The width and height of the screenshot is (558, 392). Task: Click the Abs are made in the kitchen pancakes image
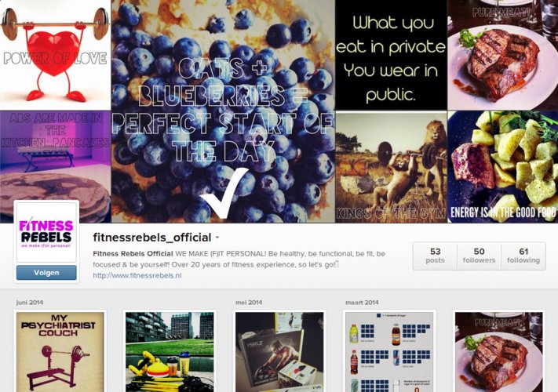(55, 167)
